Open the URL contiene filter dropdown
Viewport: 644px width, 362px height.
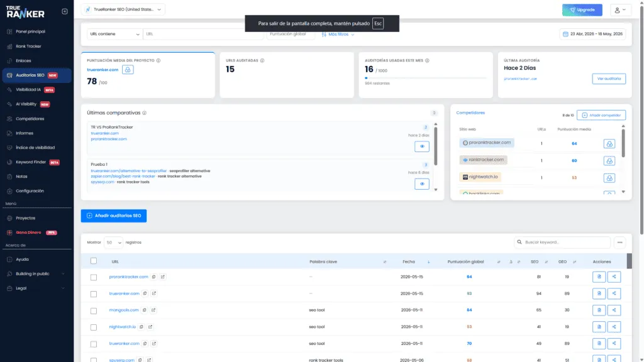(114, 34)
